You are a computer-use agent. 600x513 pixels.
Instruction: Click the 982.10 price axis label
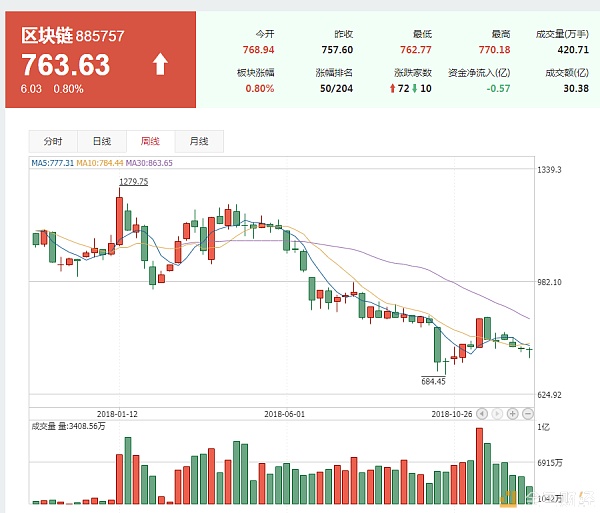click(x=549, y=282)
